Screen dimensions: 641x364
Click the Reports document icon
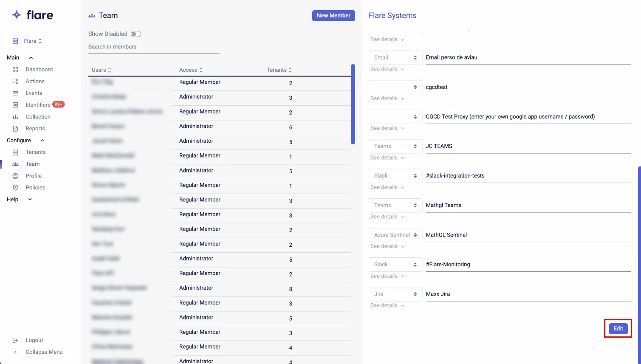pyautogui.click(x=15, y=129)
